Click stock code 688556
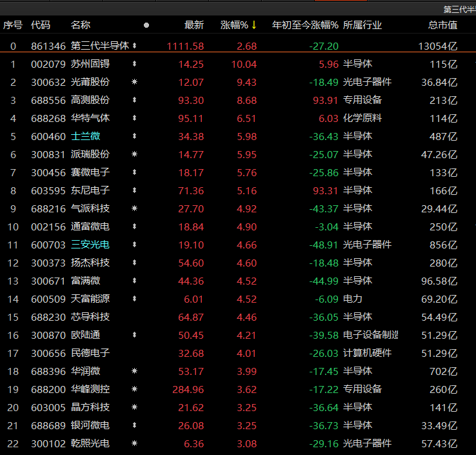 pos(48,100)
